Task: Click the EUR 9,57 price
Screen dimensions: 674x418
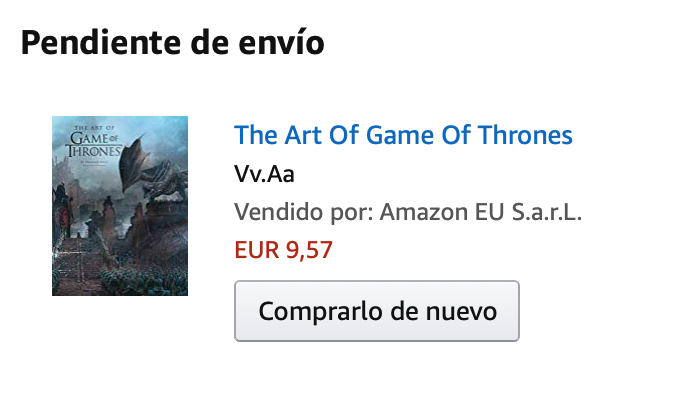Action: (x=284, y=250)
